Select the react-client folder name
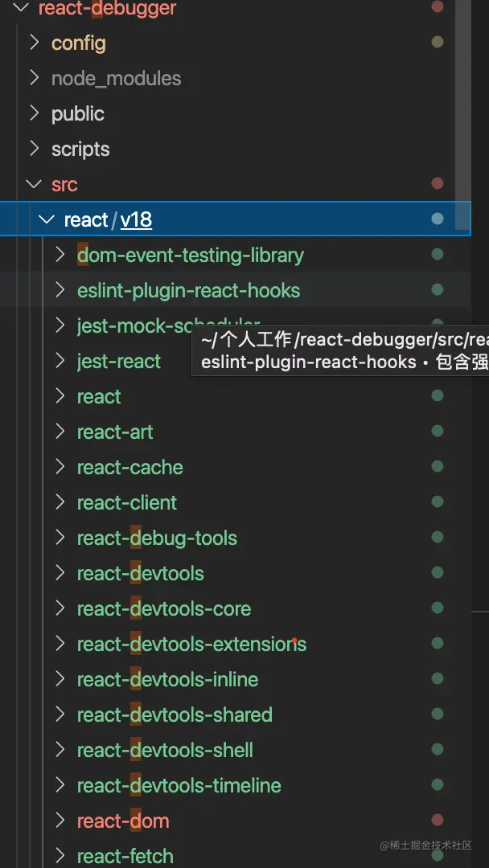Viewport: 489px width, 868px height. click(x=127, y=502)
